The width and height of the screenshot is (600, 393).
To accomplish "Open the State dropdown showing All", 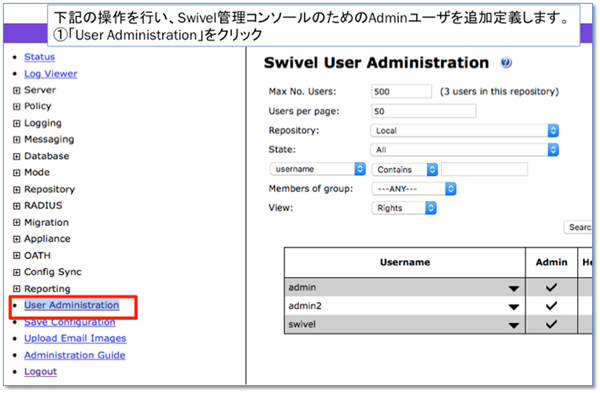I will (464, 150).
